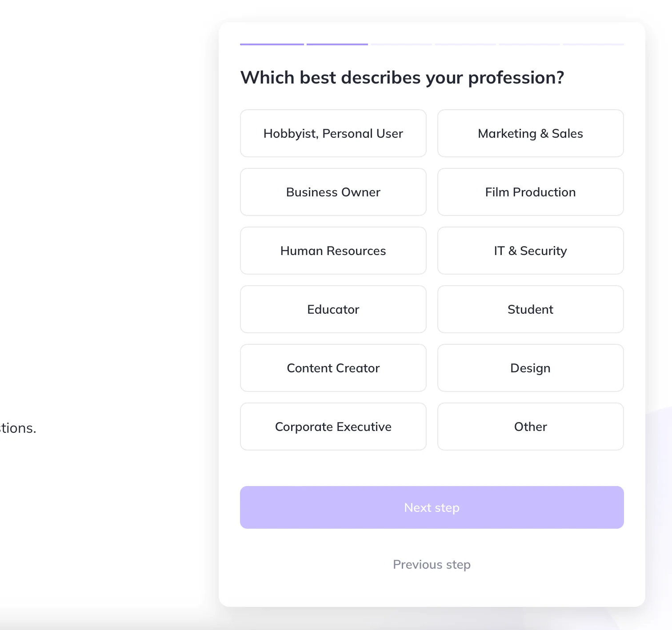Select the Design option
This screenshot has height=630, width=672.
click(530, 368)
